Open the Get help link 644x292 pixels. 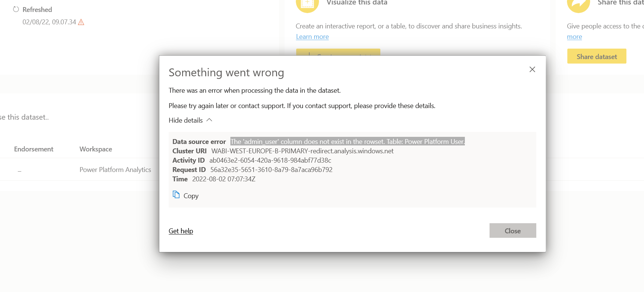click(x=181, y=231)
